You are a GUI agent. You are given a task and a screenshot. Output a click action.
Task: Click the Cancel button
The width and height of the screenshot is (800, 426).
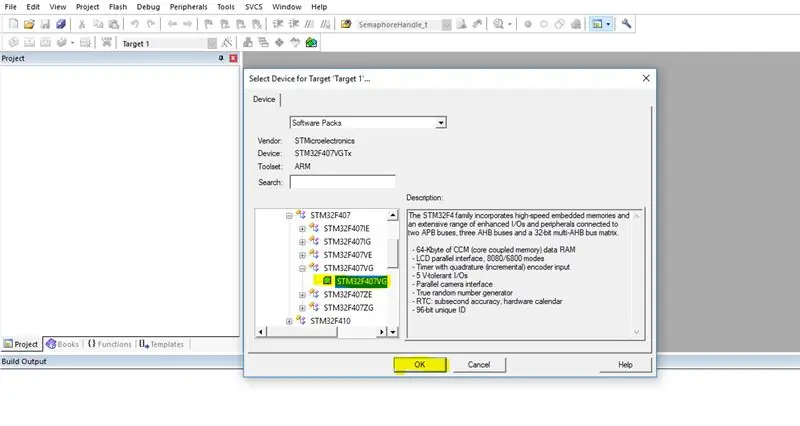(479, 365)
